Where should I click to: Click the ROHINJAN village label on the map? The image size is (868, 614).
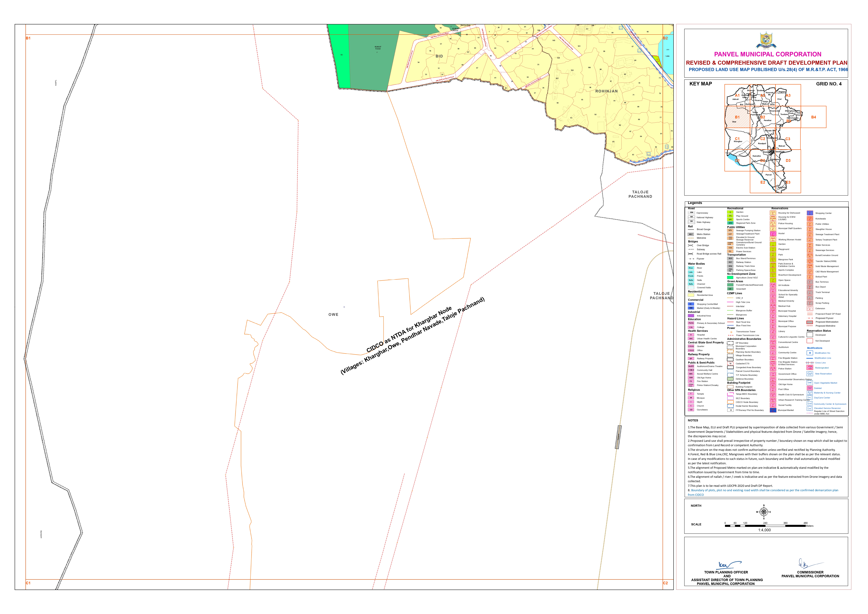606,91
